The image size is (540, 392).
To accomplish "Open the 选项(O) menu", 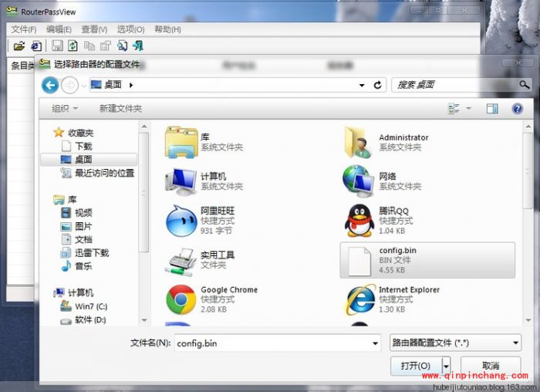I will click(130, 29).
